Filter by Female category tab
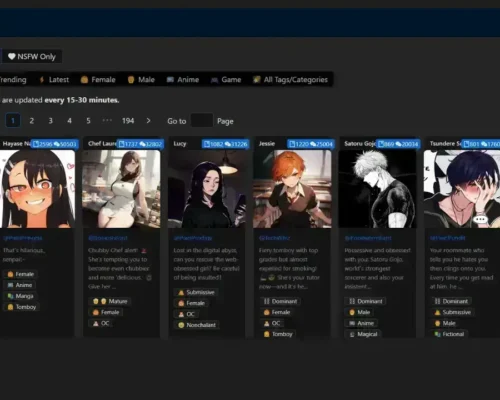500x400 pixels. (98, 80)
